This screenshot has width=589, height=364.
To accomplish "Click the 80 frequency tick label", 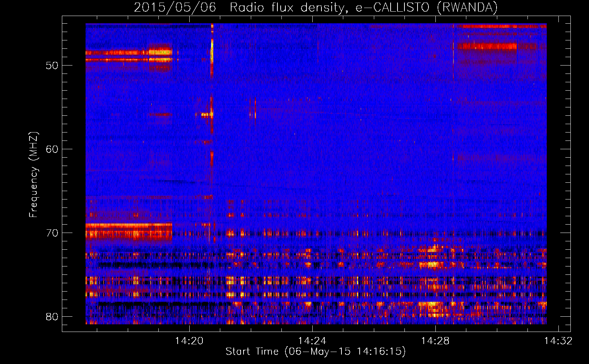I will tap(52, 317).
